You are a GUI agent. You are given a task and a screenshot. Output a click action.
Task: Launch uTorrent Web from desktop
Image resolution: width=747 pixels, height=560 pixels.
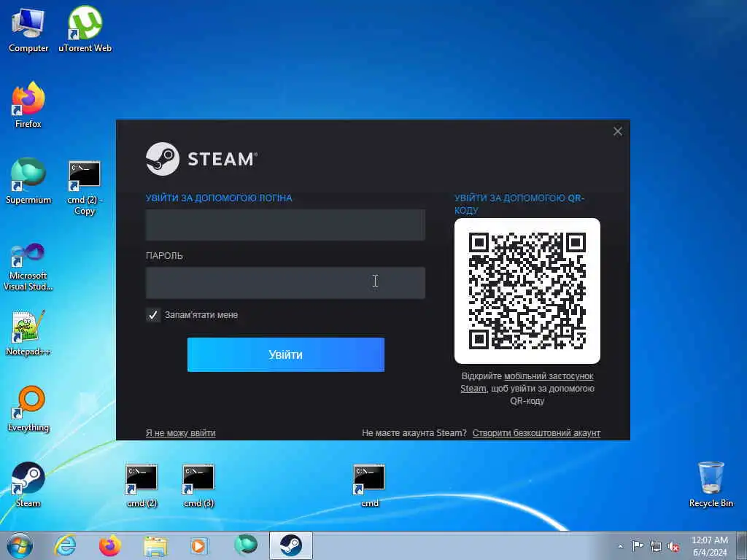point(85,29)
